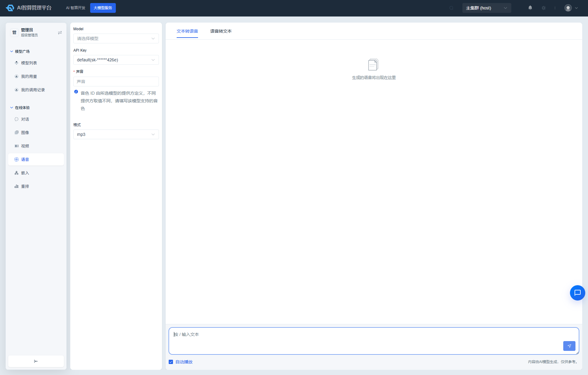Go to 视频 video page
Viewport: 588px width, 375px height.
36,146
